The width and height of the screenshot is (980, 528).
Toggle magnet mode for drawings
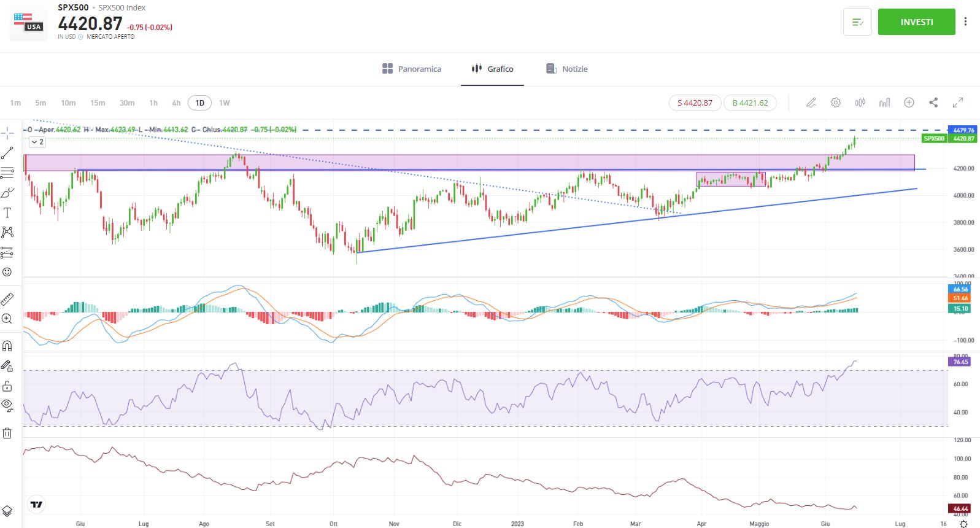pyautogui.click(x=7, y=346)
